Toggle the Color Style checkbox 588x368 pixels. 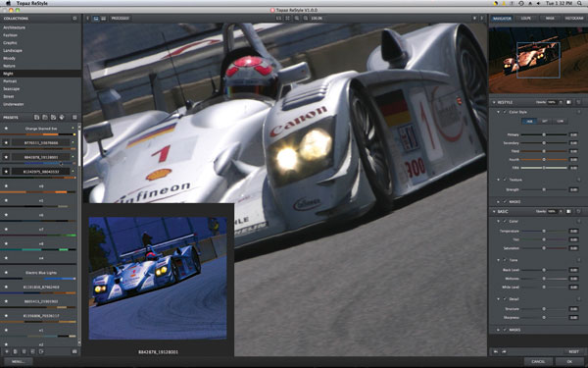[x=505, y=112]
